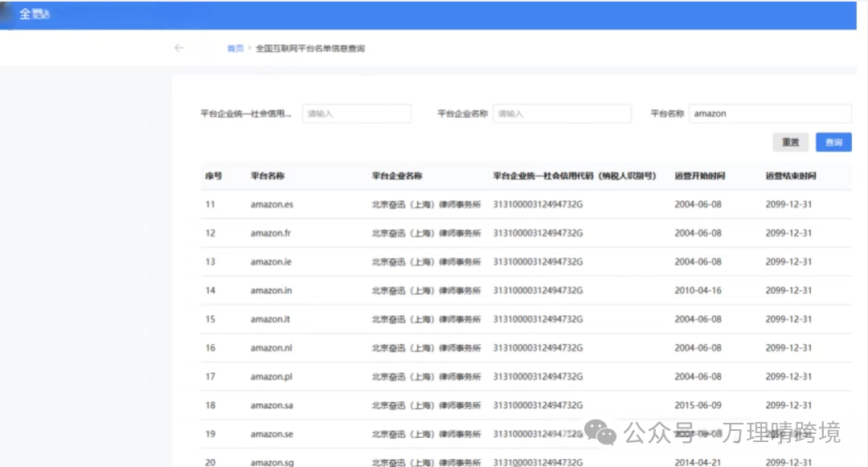Click the 平台企业名称 column header
The height and width of the screenshot is (467, 868).
click(397, 176)
